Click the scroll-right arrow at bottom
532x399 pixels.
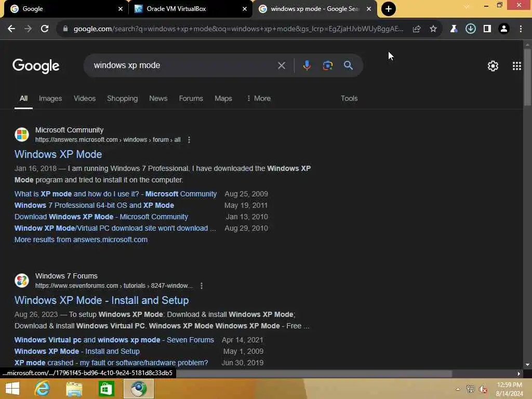point(519,374)
